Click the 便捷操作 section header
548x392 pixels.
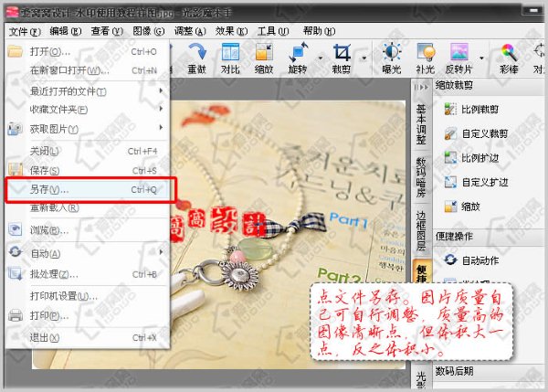click(x=490, y=237)
